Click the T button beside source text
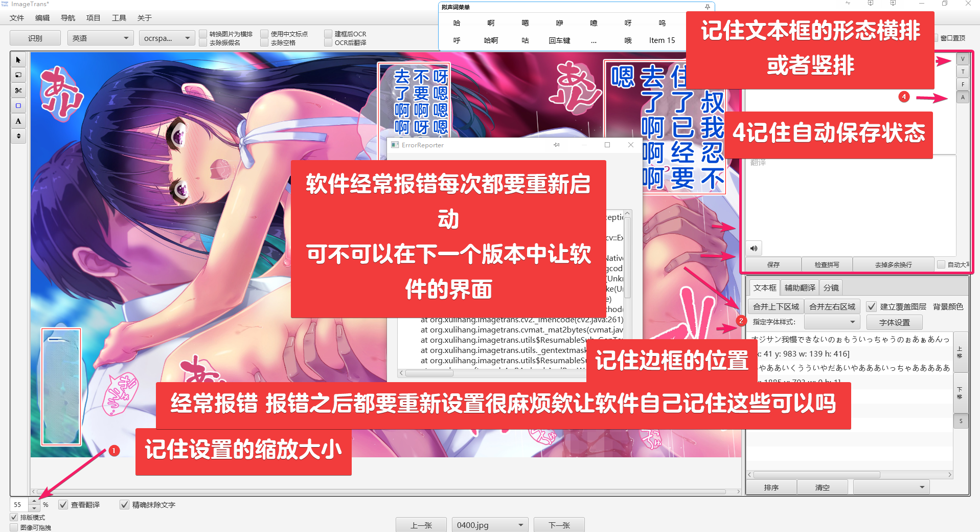Viewport: 980px width, 532px height. [963, 72]
